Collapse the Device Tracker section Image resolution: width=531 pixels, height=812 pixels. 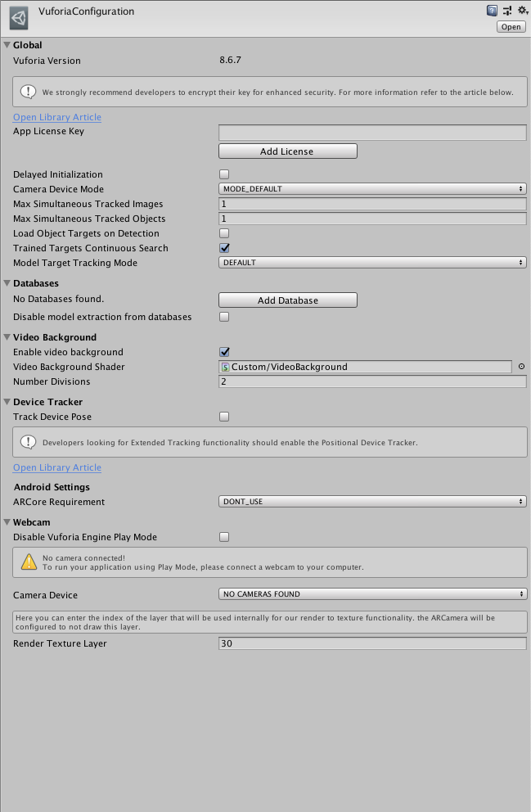tap(7, 402)
